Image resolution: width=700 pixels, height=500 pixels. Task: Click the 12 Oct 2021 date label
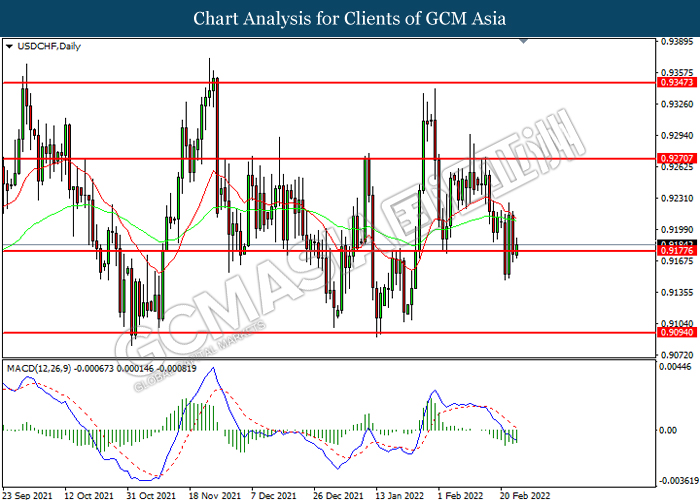[91, 495]
